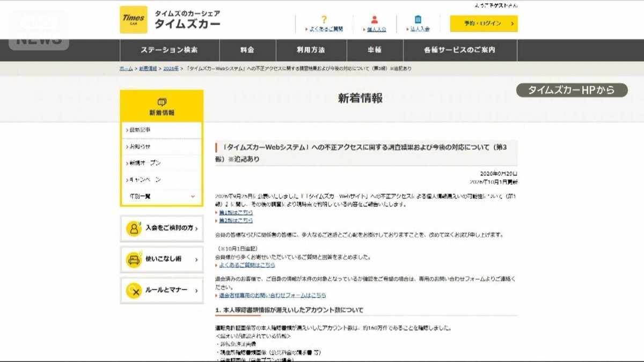Click the 個人入会 person icon

pos(375,20)
